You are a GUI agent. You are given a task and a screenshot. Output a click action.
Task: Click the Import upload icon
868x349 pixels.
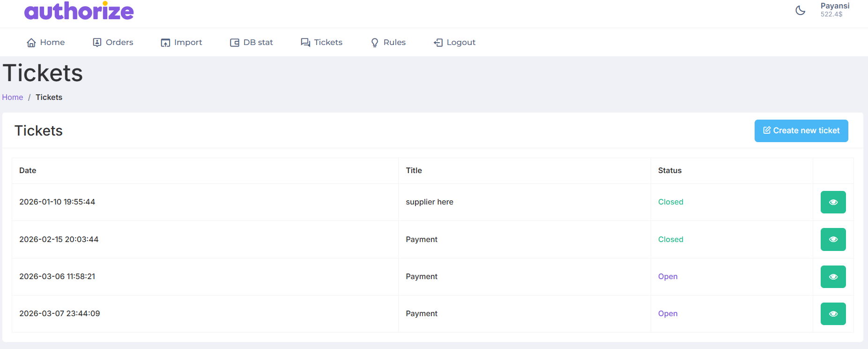(x=165, y=43)
